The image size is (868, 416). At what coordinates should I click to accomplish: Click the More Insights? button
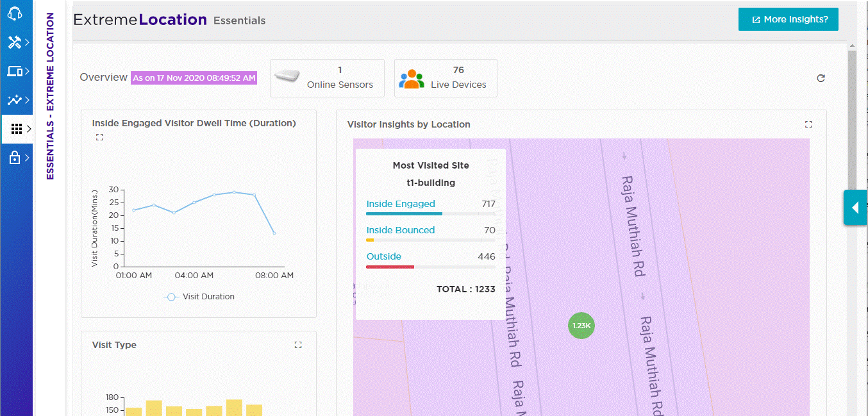(788, 19)
